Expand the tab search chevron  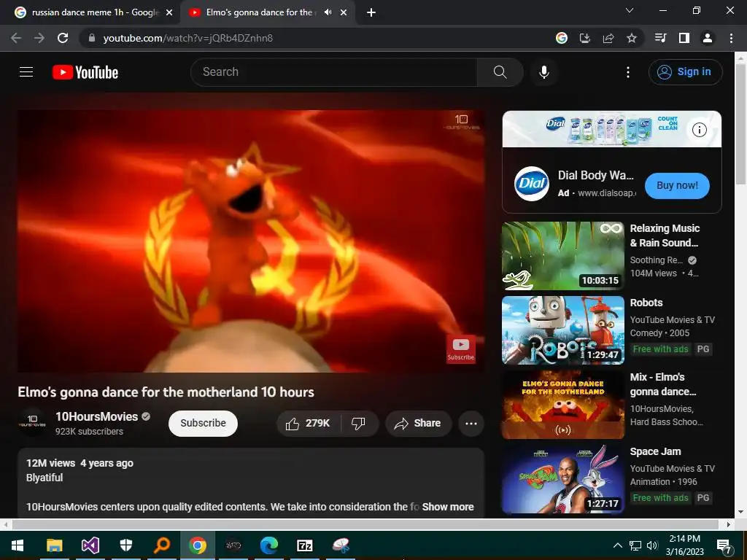(x=630, y=10)
